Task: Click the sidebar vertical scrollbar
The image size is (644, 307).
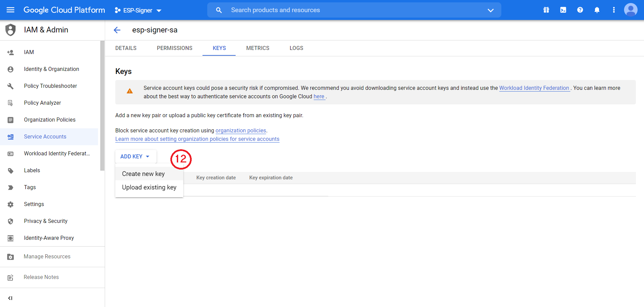Action: pos(102,106)
